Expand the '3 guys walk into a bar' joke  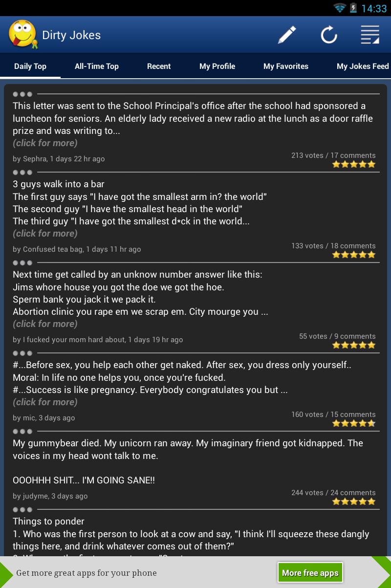point(45,234)
